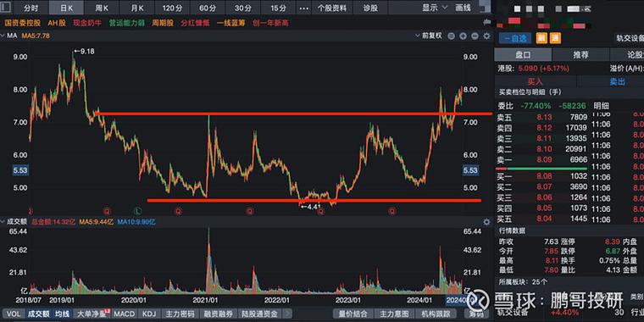
Task: Open the MA chart settings gear
Action: [x=486, y=36]
